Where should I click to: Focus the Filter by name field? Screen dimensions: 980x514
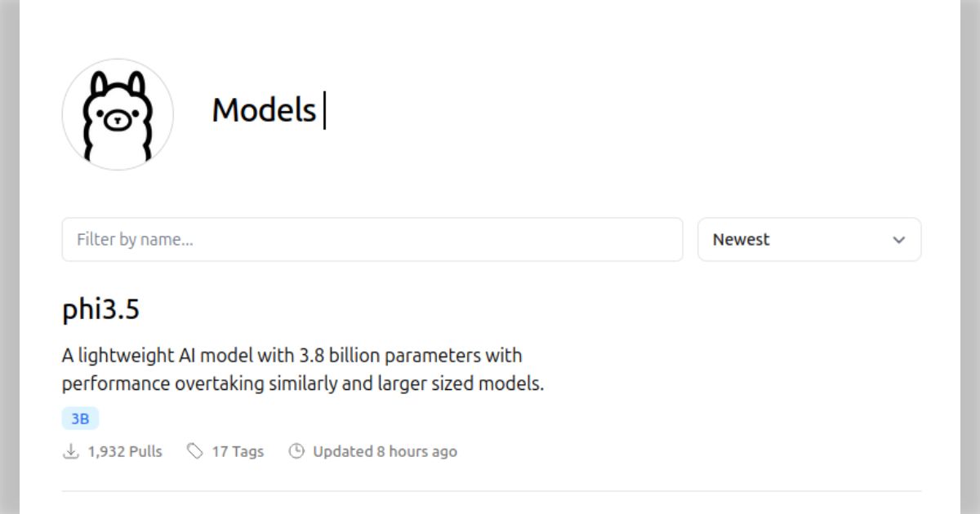click(x=372, y=240)
